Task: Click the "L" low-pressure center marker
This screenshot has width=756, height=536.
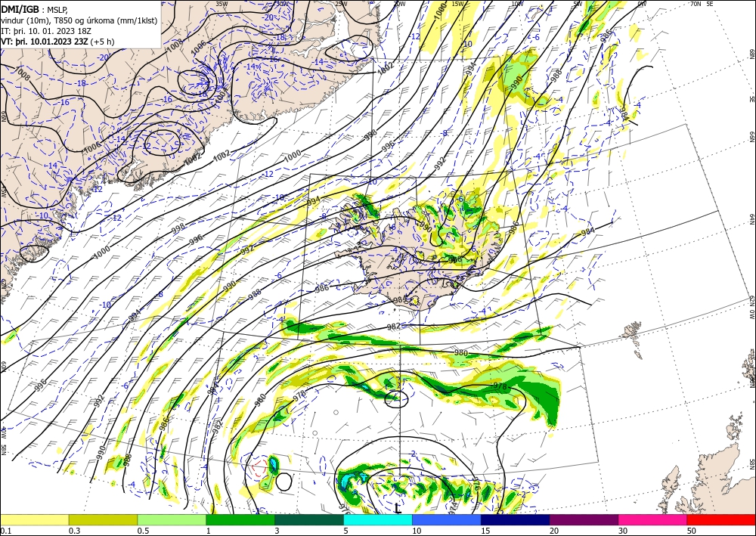Action: click(397, 508)
